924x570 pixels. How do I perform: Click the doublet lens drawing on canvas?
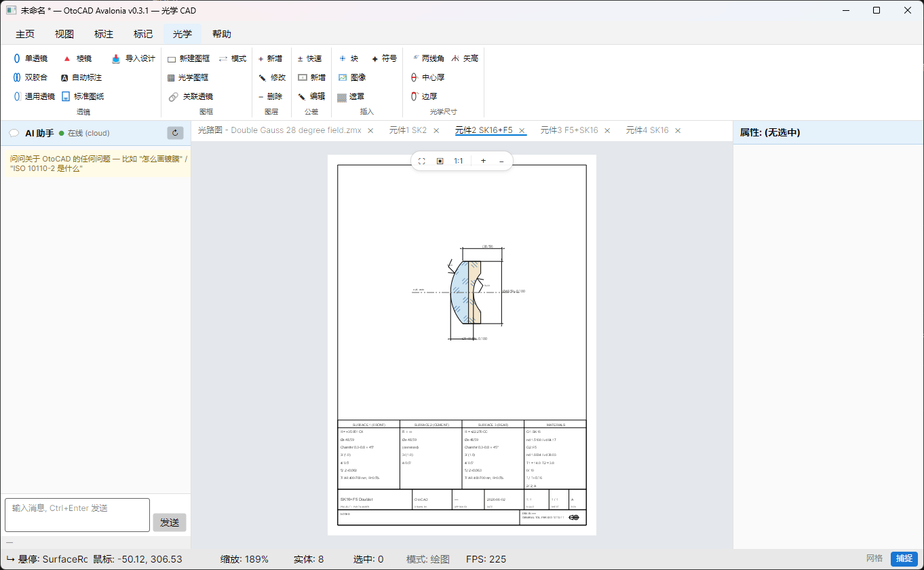click(x=467, y=292)
